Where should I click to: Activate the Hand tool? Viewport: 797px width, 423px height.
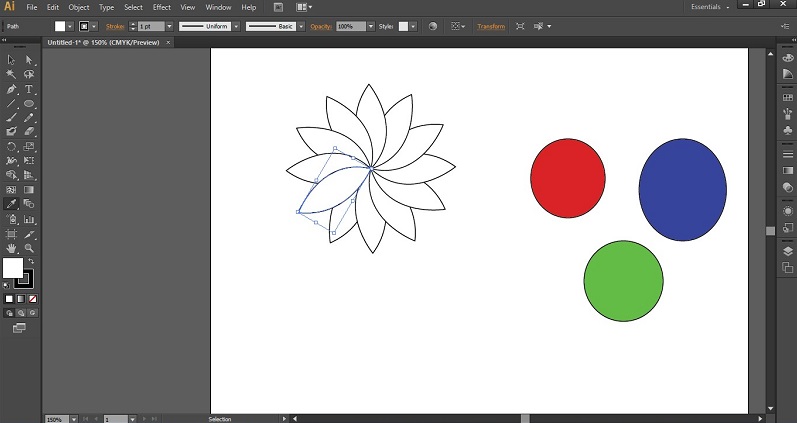[11, 247]
